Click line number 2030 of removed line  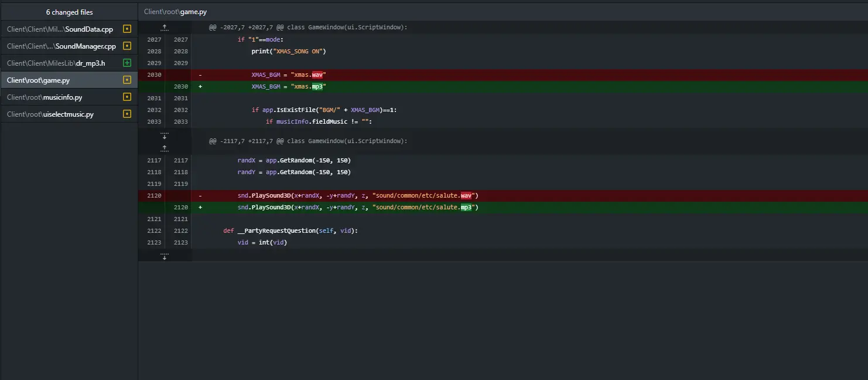tap(154, 75)
